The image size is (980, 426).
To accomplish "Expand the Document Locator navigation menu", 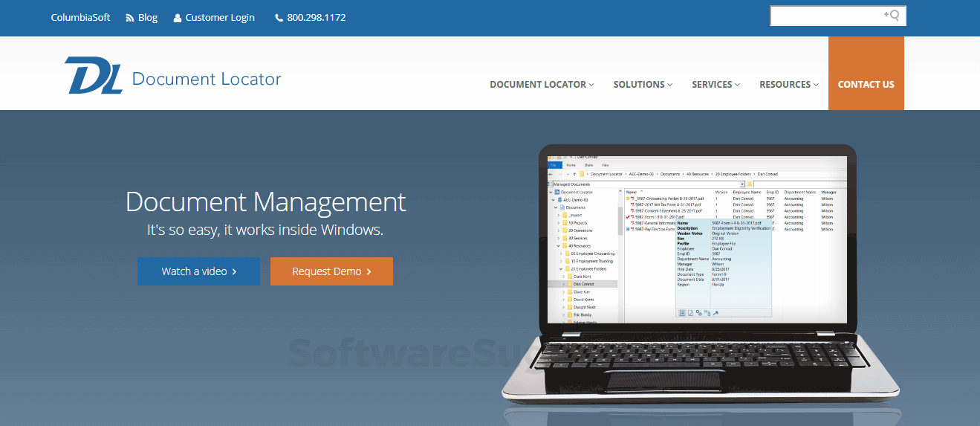I will 542,85.
